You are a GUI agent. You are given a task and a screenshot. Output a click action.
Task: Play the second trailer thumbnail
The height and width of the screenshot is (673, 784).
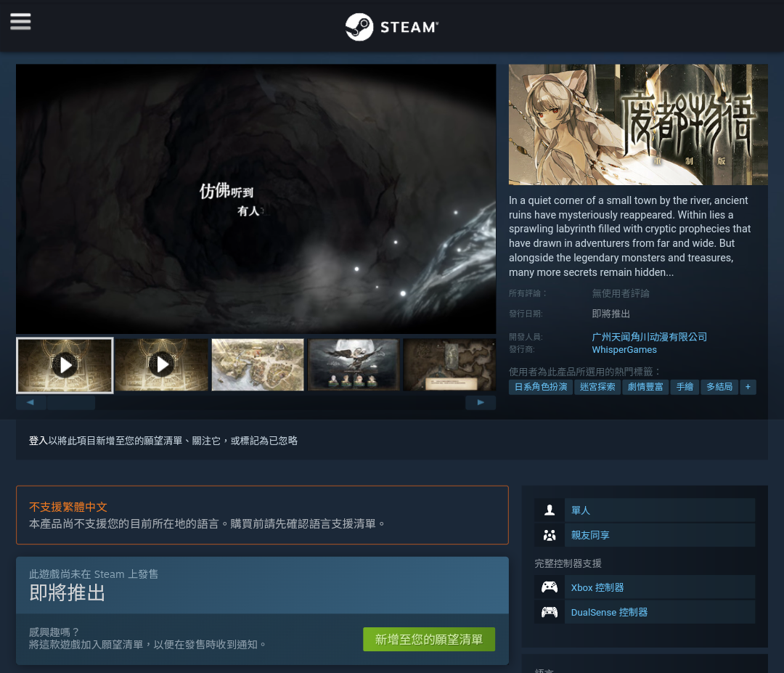coord(161,365)
